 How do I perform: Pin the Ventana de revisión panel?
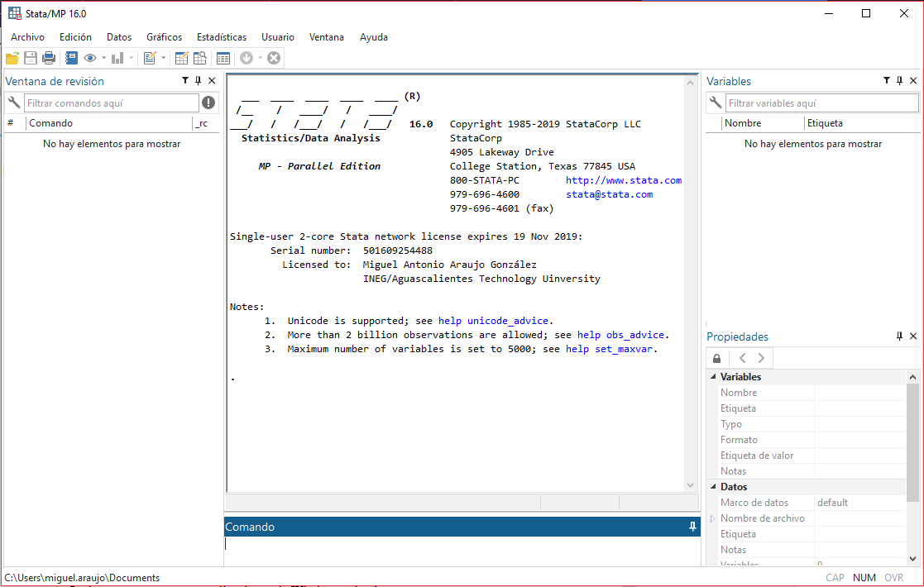[x=198, y=81]
